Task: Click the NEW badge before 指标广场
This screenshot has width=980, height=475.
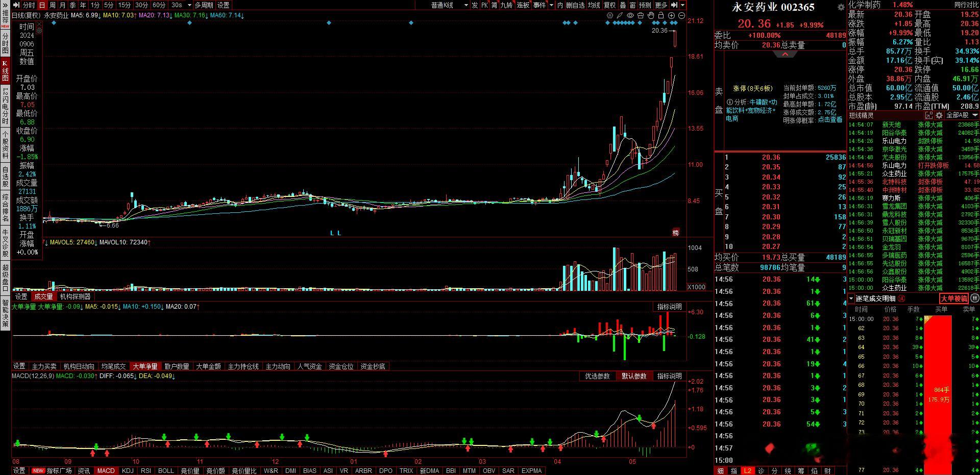Action: 38,470
